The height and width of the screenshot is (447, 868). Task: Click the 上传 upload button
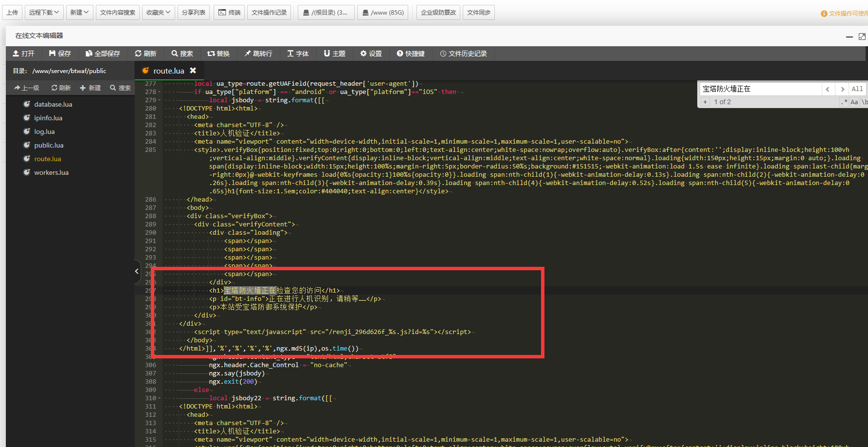tap(13, 12)
